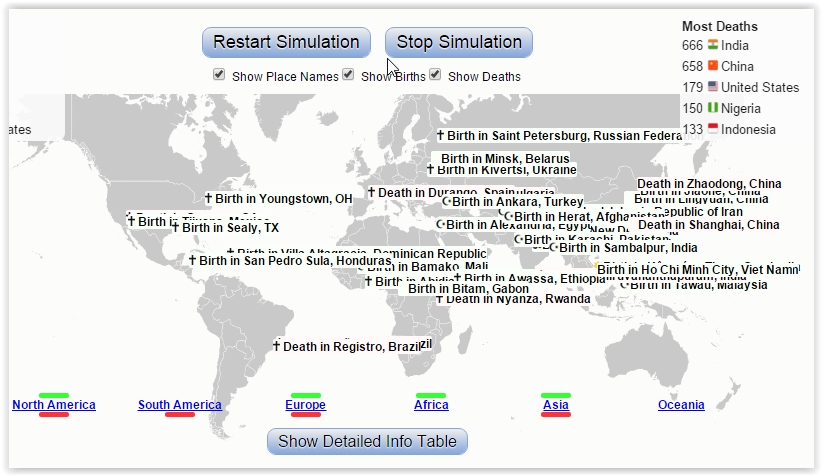This screenshot has height=476, width=822.
Task: Select 'Birth in San Pedro Sula, Honduras' label
Action: [x=295, y=261]
